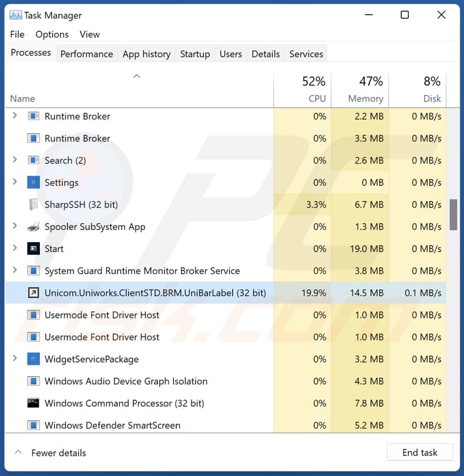This screenshot has width=464, height=476.
Task: Open the File menu
Action: point(17,34)
